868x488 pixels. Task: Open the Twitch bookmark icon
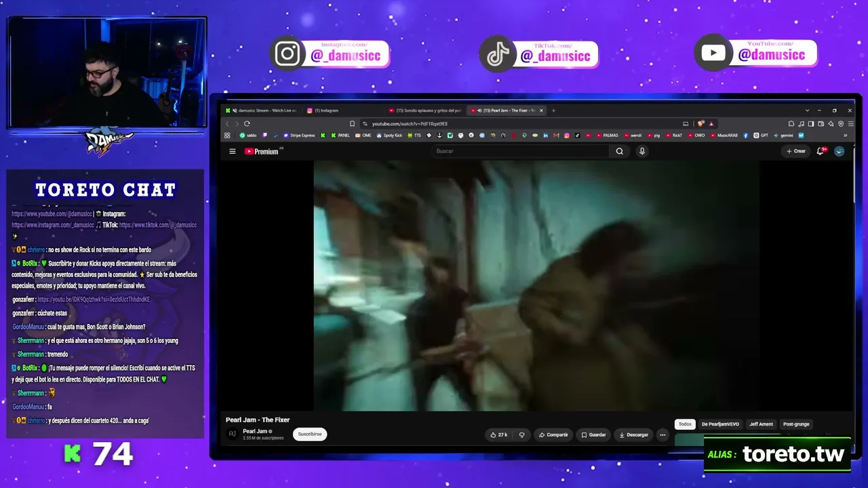(x=265, y=136)
